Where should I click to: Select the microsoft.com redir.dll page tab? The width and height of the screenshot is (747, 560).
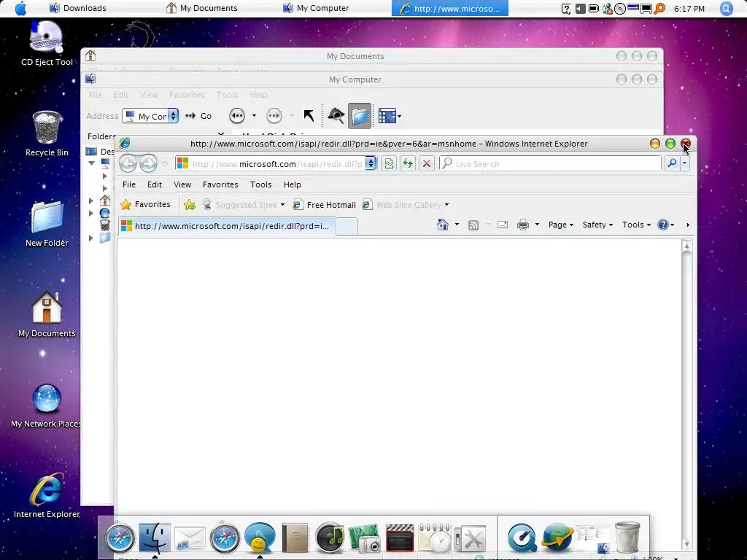(227, 226)
